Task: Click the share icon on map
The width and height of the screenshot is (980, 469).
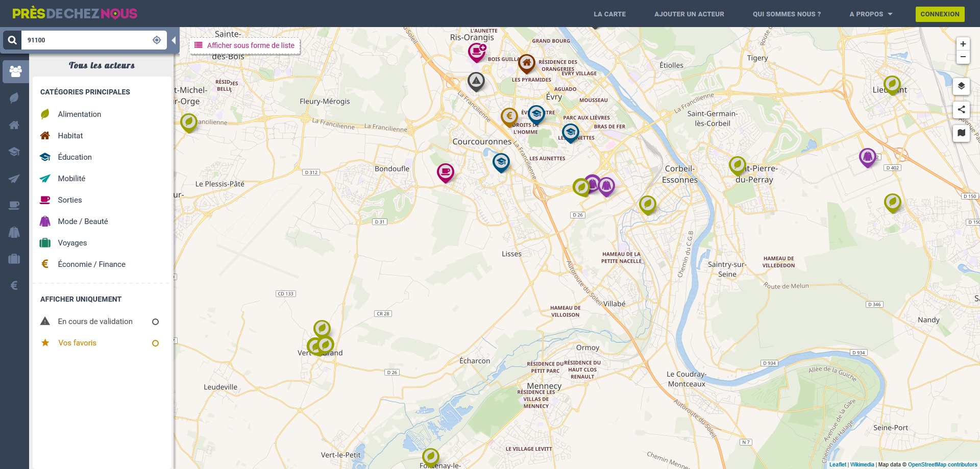Action: (x=961, y=110)
